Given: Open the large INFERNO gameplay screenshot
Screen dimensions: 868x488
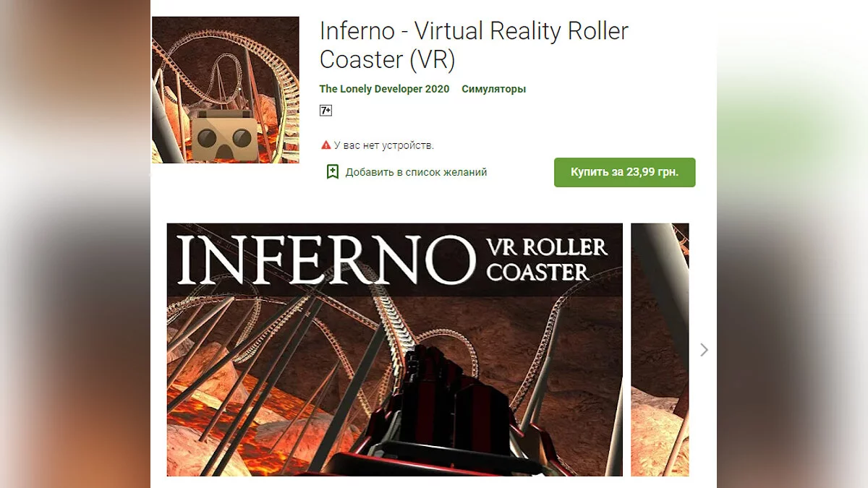Looking at the screenshot, I should coord(395,349).
